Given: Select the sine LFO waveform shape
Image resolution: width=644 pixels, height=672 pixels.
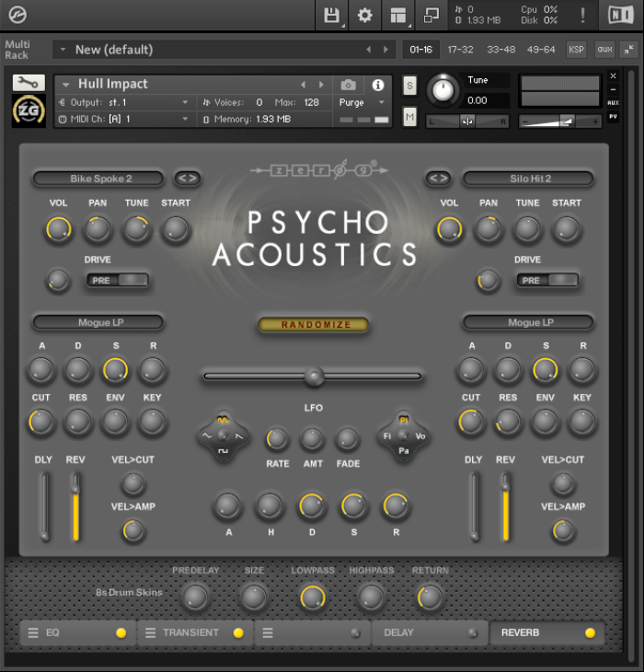Looking at the screenshot, I should 223,421.
